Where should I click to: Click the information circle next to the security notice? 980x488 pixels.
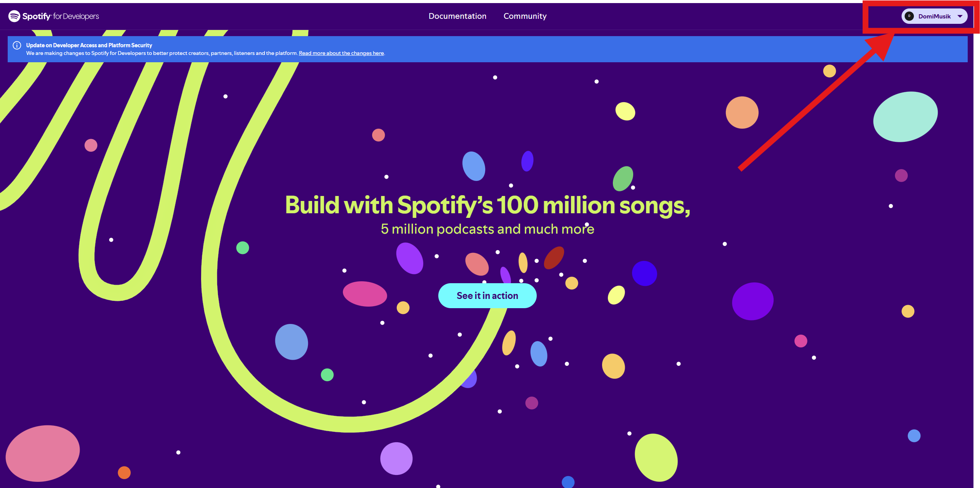(17, 45)
